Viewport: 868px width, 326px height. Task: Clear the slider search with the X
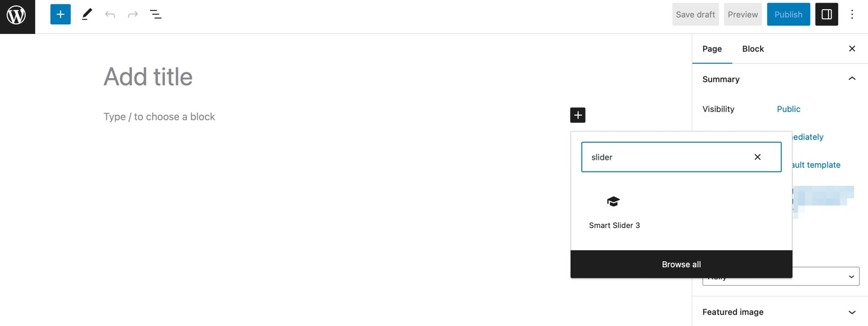pyautogui.click(x=757, y=157)
